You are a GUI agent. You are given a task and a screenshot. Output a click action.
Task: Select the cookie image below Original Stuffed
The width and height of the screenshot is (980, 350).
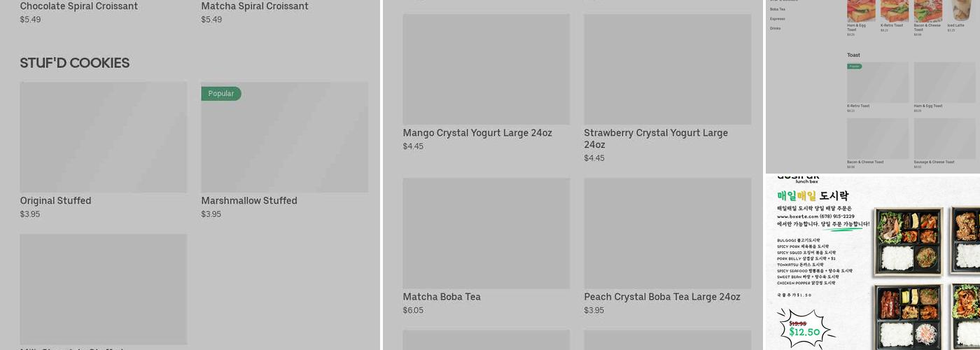pyautogui.click(x=104, y=288)
